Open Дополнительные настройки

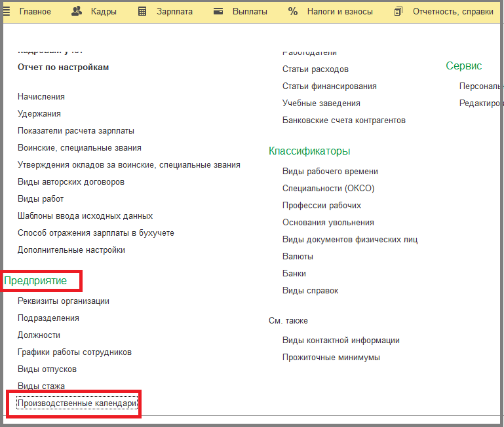click(x=71, y=250)
